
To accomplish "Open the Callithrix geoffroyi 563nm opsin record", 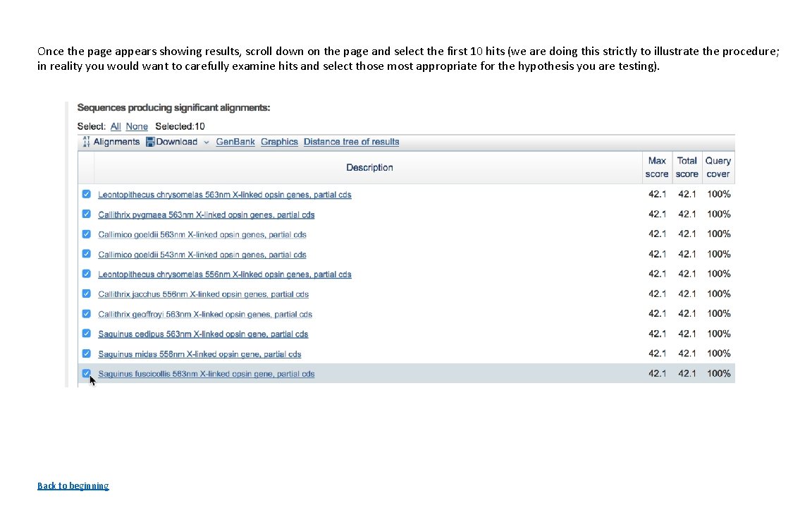I will click(x=205, y=314).
